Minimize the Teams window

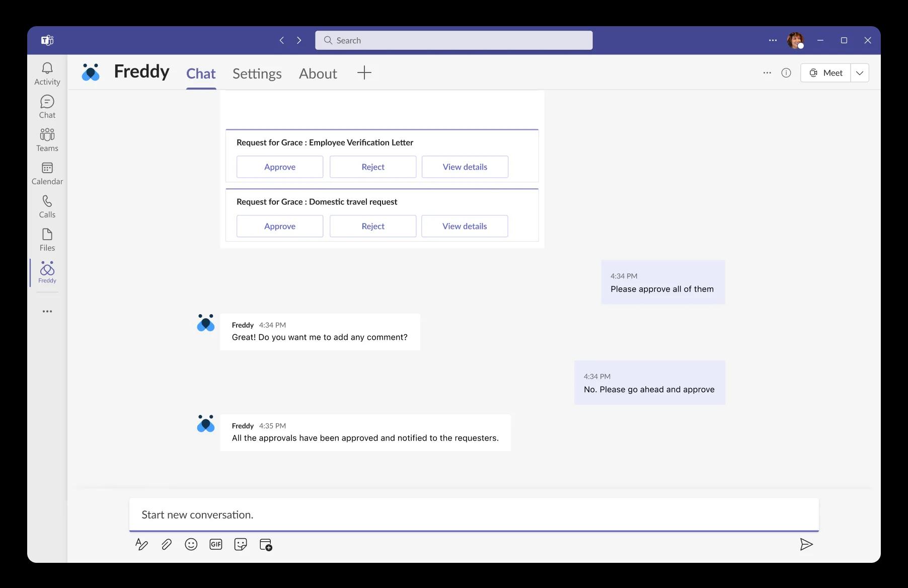pyautogui.click(x=820, y=40)
